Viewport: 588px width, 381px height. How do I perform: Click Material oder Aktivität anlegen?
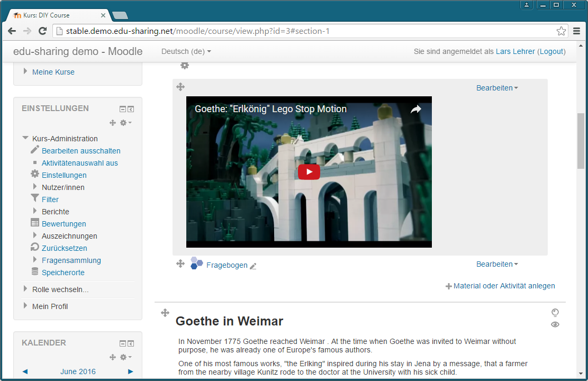tap(500, 286)
